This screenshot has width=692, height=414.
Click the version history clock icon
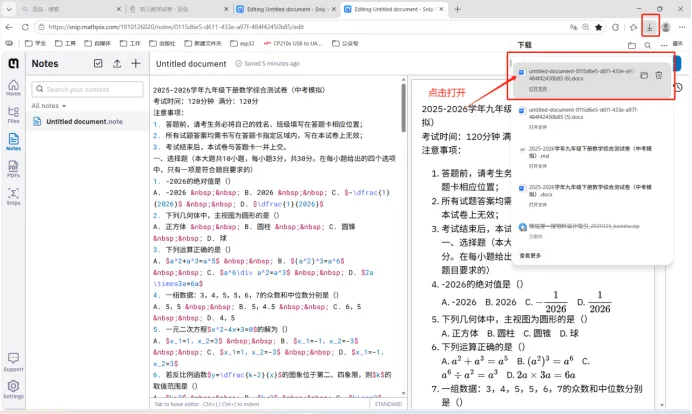click(x=678, y=87)
